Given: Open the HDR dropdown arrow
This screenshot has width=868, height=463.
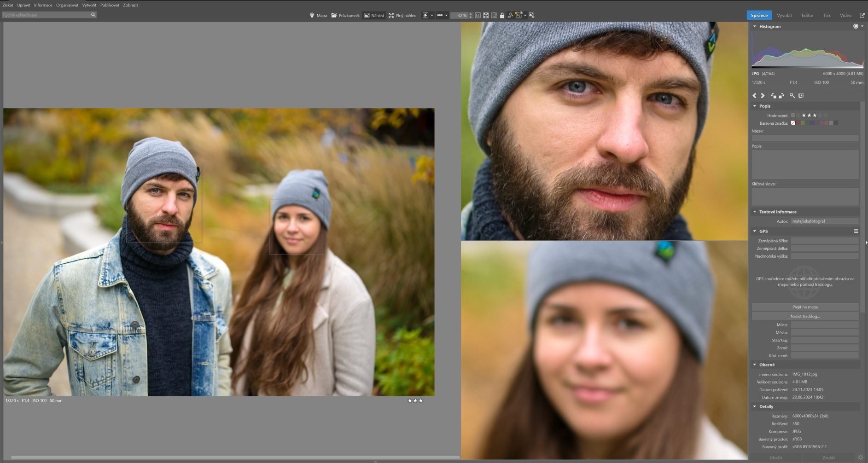Looking at the screenshot, I should click(x=446, y=15).
